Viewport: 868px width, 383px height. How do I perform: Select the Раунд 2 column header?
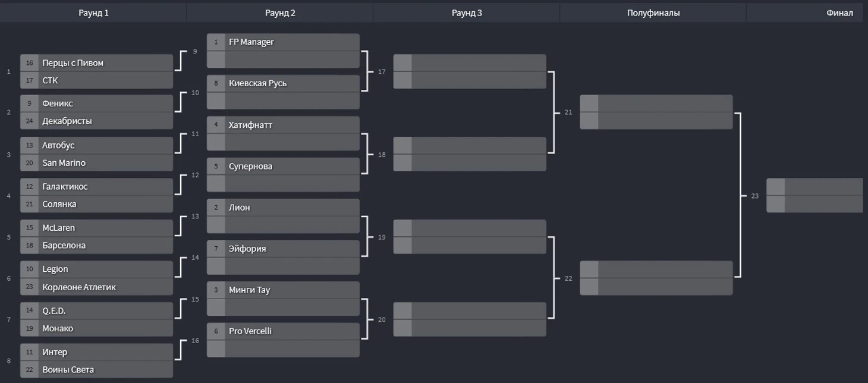(280, 12)
